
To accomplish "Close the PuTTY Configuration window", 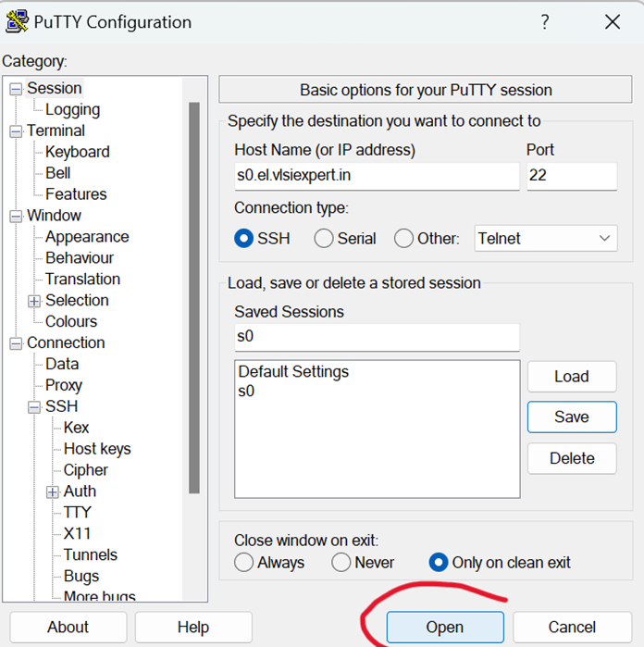I will pyautogui.click(x=613, y=21).
